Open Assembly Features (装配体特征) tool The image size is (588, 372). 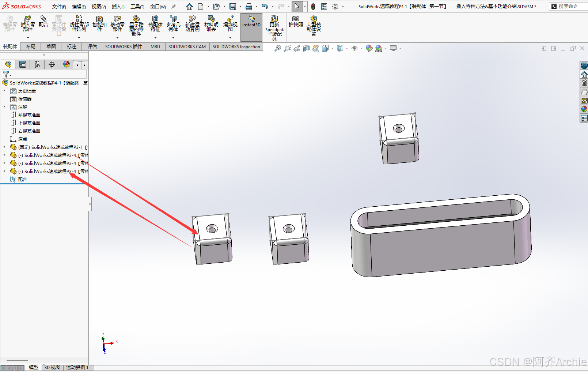pos(155,23)
